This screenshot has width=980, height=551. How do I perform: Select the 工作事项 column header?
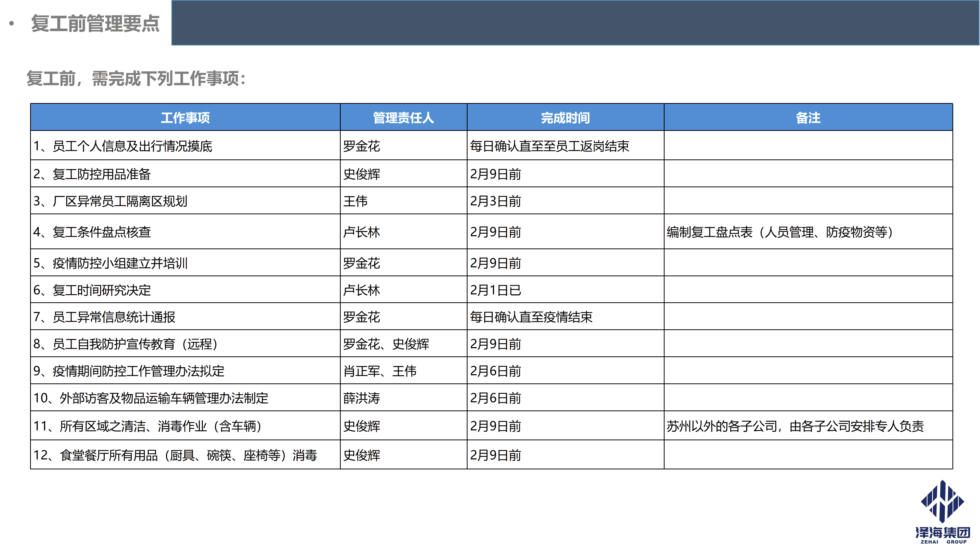click(185, 118)
